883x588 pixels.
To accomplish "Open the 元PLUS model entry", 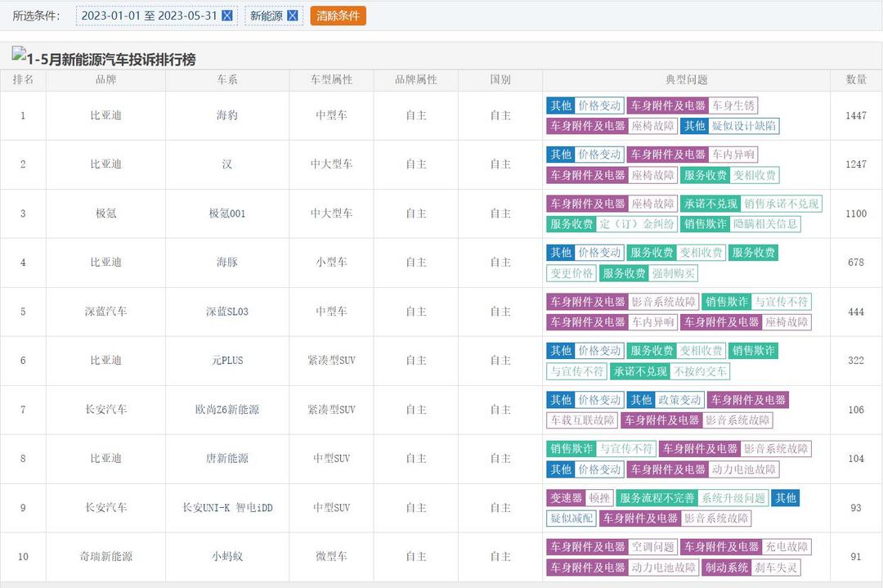I will 227,361.
